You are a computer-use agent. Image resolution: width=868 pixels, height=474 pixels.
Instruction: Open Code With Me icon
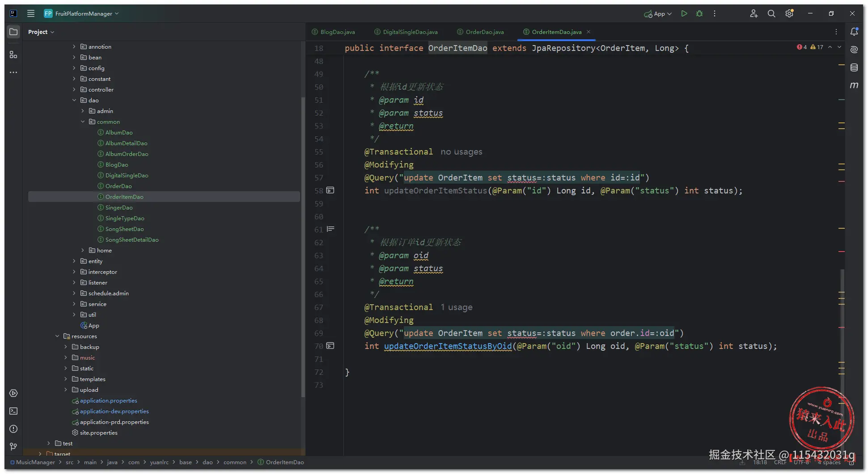pos(754,13)
